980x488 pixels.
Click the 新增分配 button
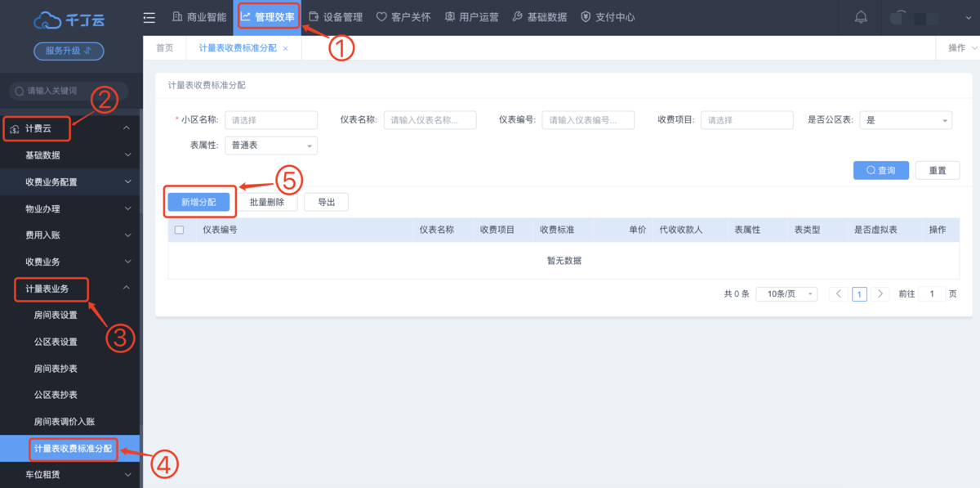pyautogui.click(x=198, y=202)
